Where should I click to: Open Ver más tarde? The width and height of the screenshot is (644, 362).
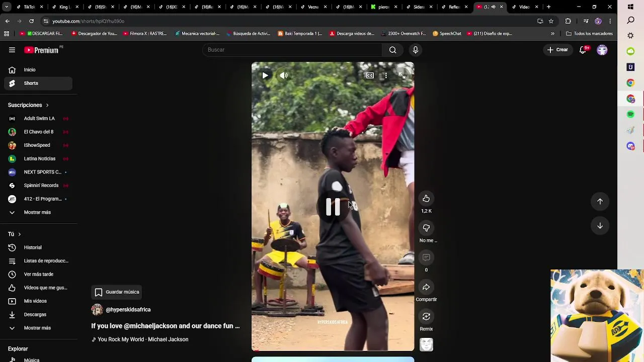pyautogui.click(x=38, y=275)
